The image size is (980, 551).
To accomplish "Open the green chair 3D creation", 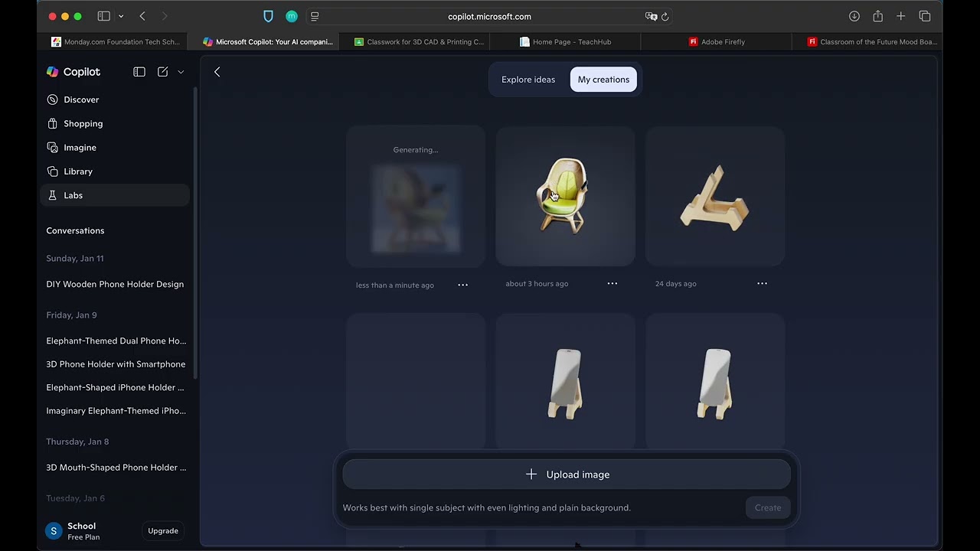I will pyautogui.click(x=565, y=196).
